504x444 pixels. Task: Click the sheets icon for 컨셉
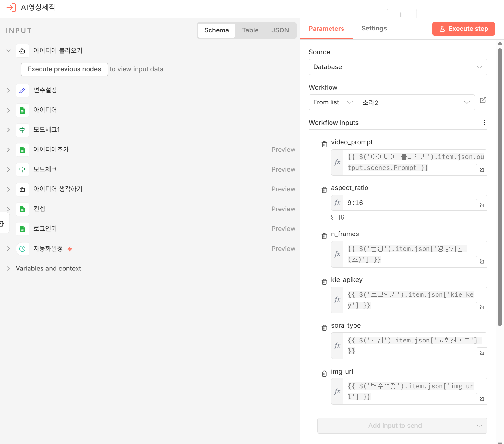click(x=22, y=209)
